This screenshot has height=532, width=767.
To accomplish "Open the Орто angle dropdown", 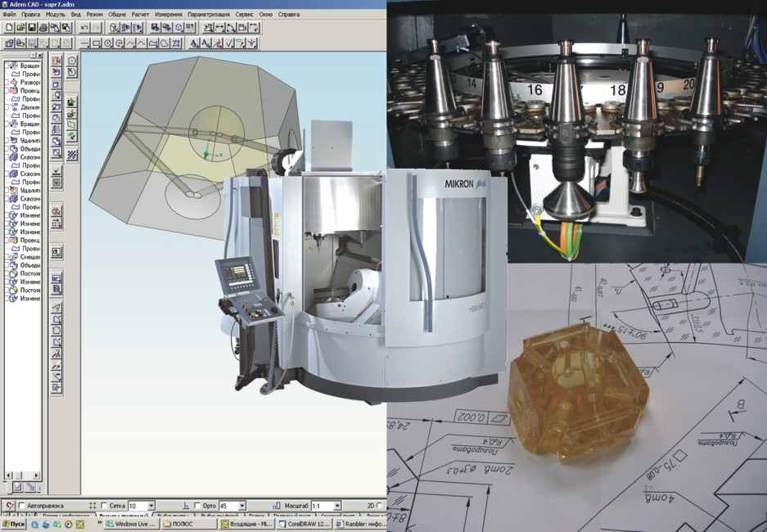I will [241, 506].
